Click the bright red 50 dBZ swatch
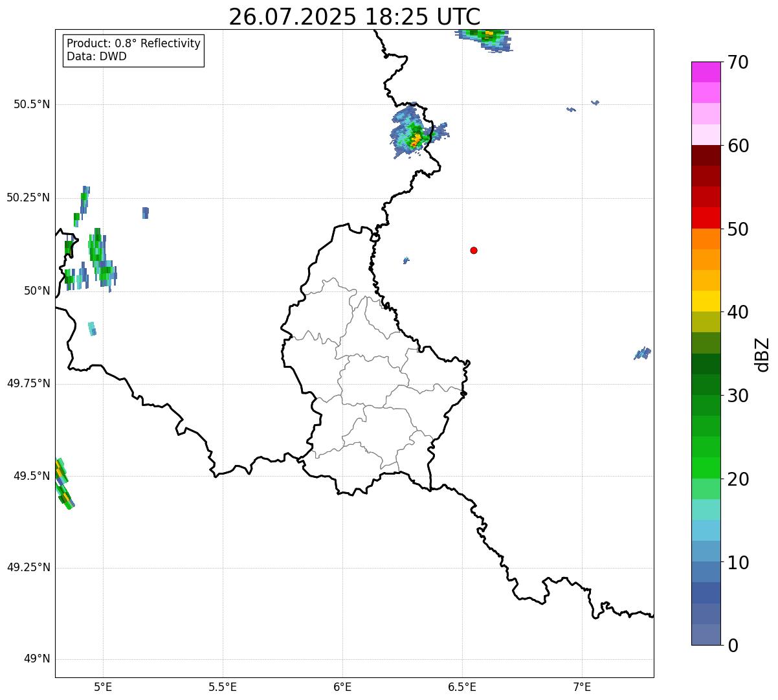 click(x=706, y=218)
